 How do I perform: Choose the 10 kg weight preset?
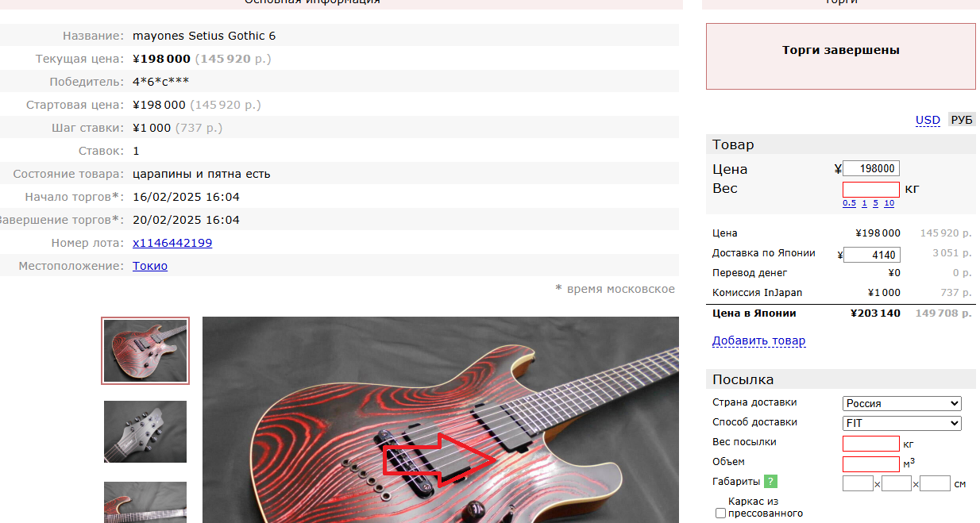889,203
